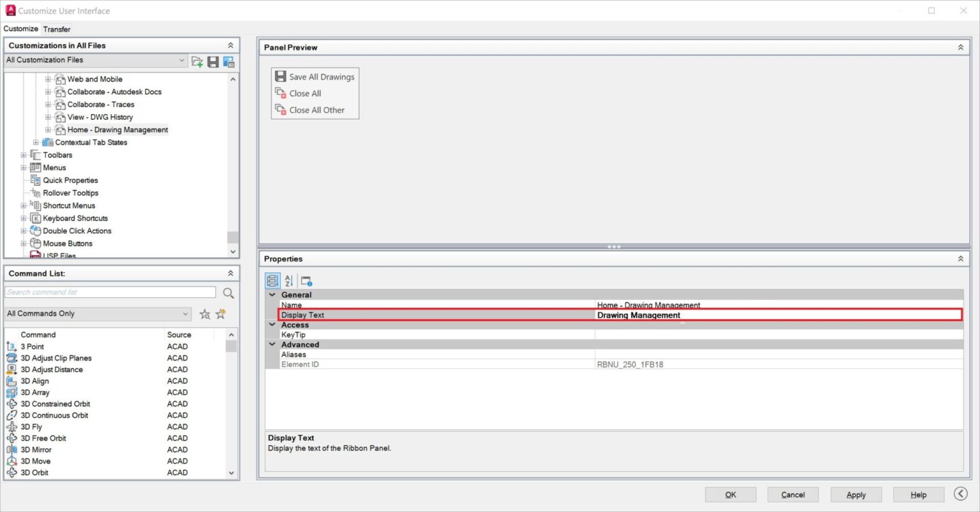The image size is (980, 512).
Task: Select Rollover Tooltips in the tree
Action: click(71, 193)
